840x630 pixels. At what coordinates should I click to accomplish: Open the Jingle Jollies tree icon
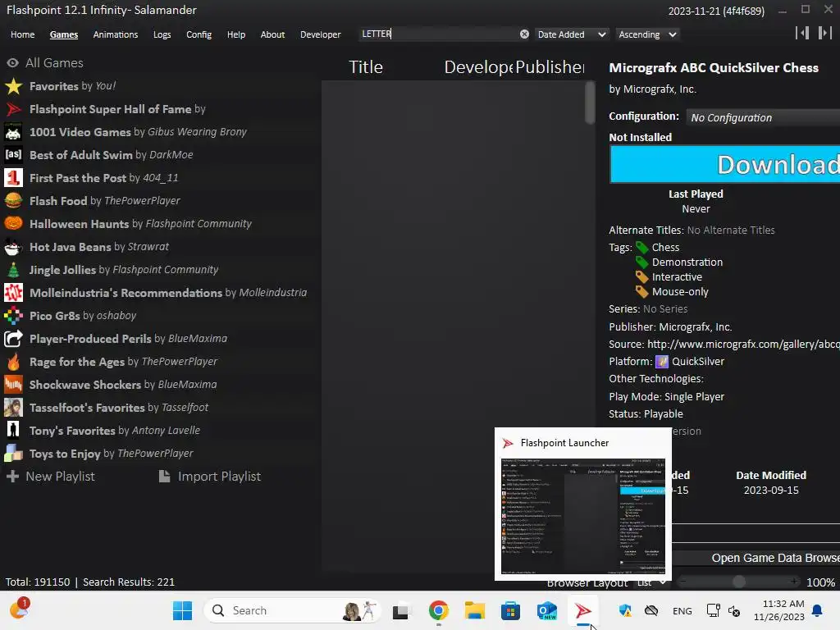(13, 270)
